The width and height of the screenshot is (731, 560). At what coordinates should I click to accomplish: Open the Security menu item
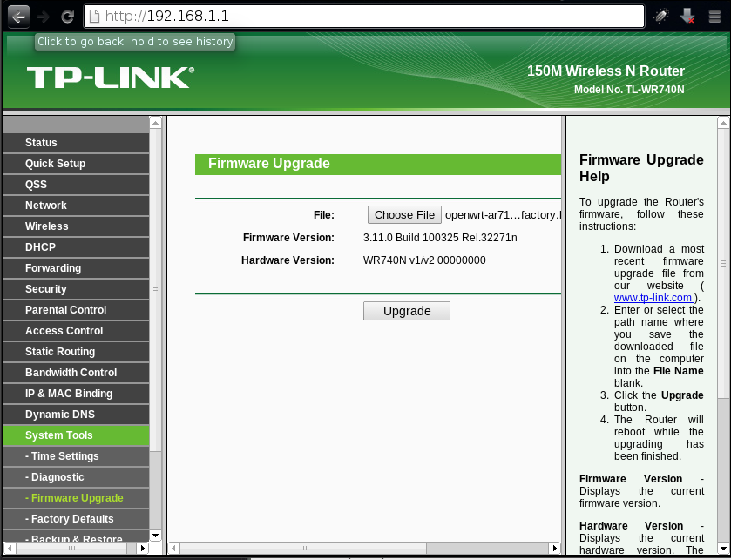pos(76,289)
